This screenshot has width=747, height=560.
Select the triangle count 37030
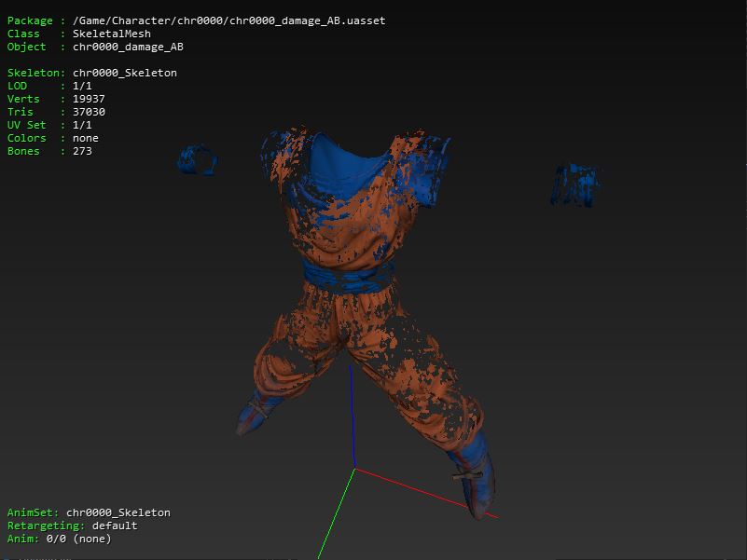point(89,112)
